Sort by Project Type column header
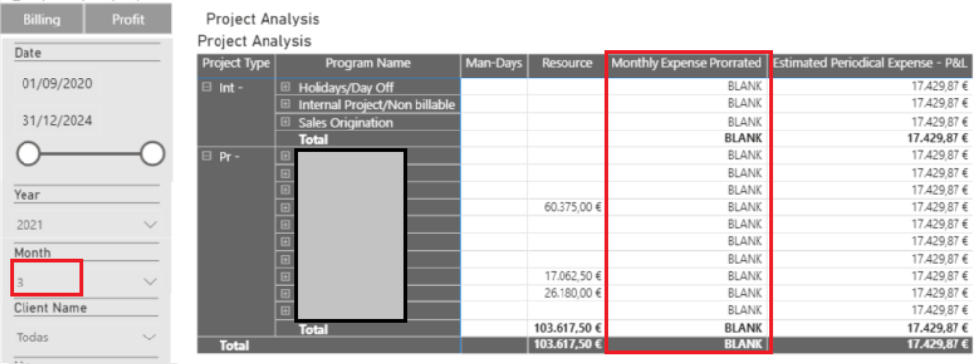Screen dimensions: 980x364 tap(236, 63)
